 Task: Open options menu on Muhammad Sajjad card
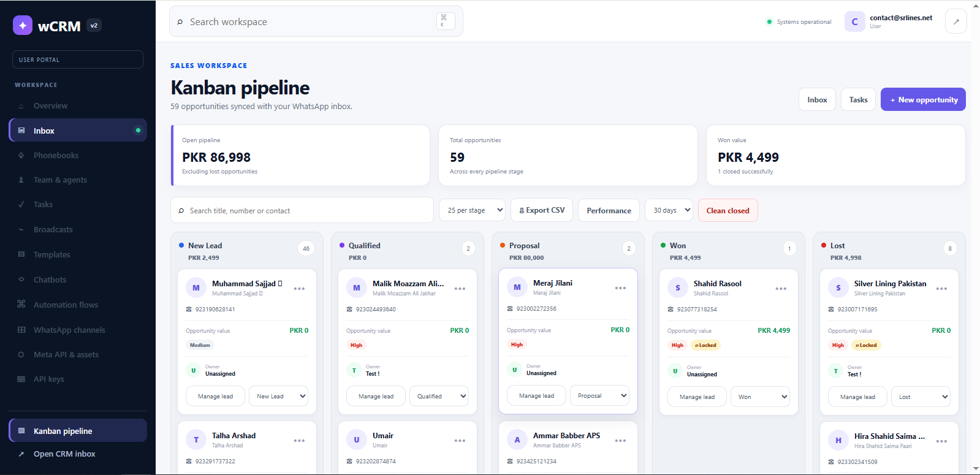pyautogui.click(x=299, y=289)
